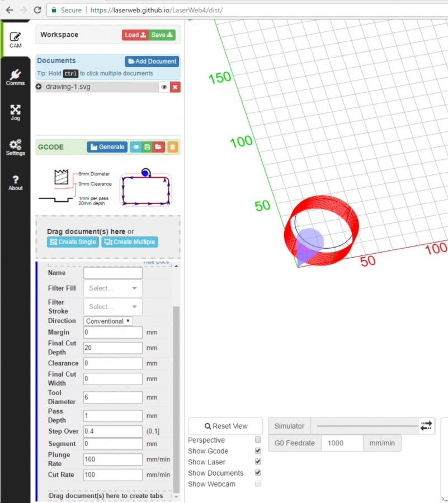Open the Comms panel in the sidebar
Image resolution: width=448 pixels, height=503 pixels.
[x=15, y=77]
